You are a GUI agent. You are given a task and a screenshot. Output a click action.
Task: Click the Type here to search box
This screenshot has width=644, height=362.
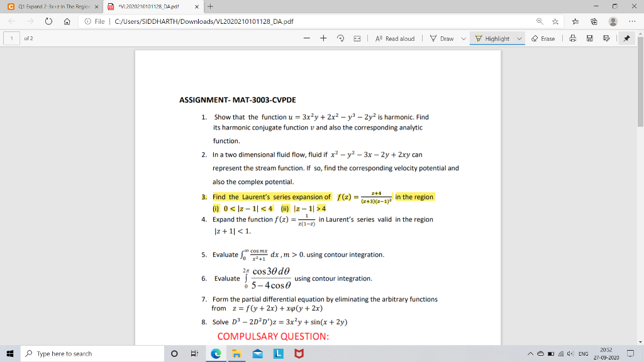pyautogui.click(x=92, y=353)
